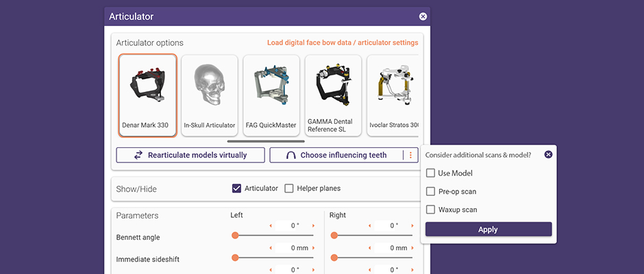
Task: Click Choose influencing teeth button
Action: click(336, 155)
